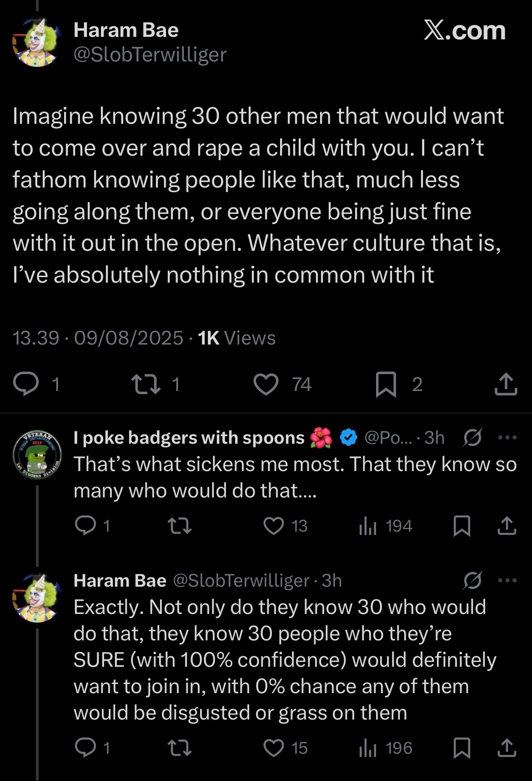
Task: Share the main post via share icon
Action: click(x=506, y=384)
